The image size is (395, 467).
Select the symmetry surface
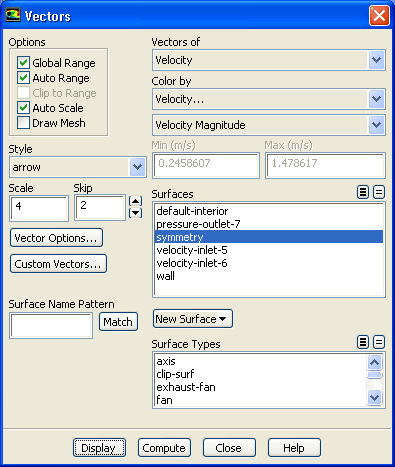(x=269, y=237)
